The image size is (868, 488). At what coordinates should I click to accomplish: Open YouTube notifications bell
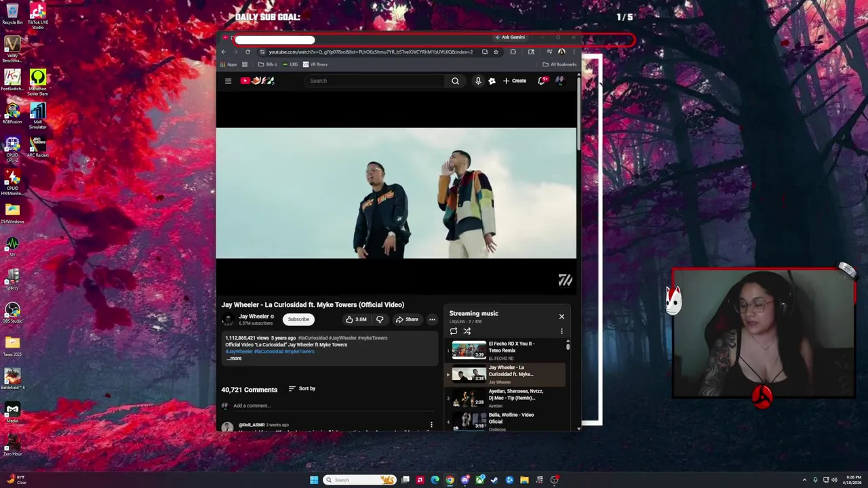541,81
